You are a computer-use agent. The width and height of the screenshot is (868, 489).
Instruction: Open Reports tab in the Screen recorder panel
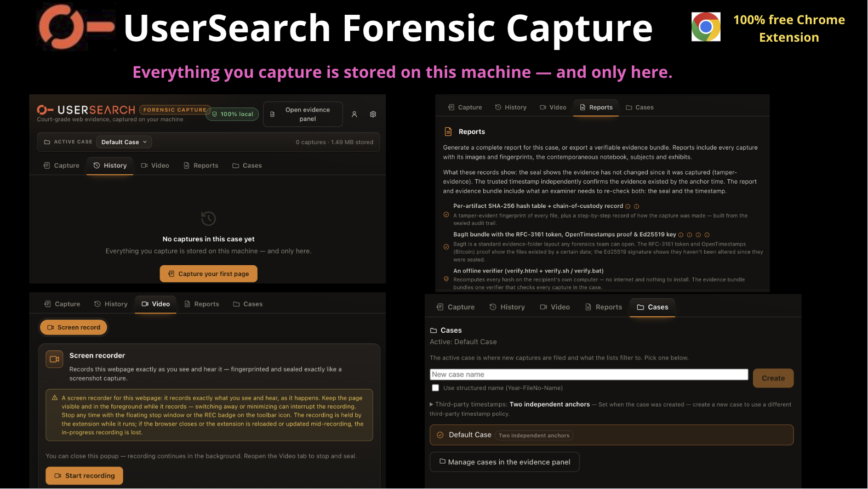coord(202,304)
